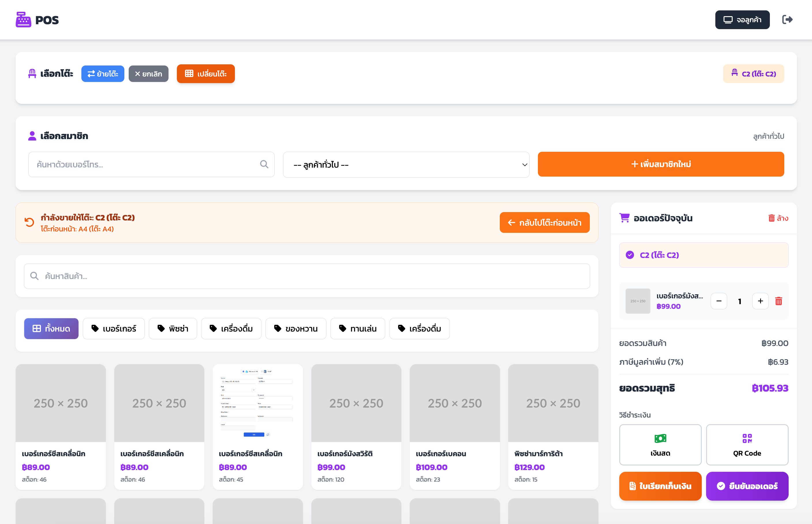Click the search magnifier in phone search field

coord(264,164)
